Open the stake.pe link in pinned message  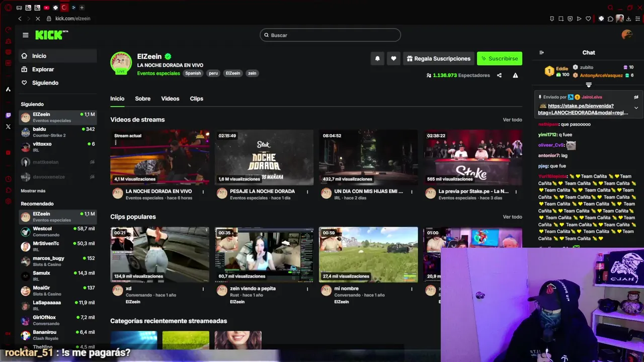[x=583, y=109]
